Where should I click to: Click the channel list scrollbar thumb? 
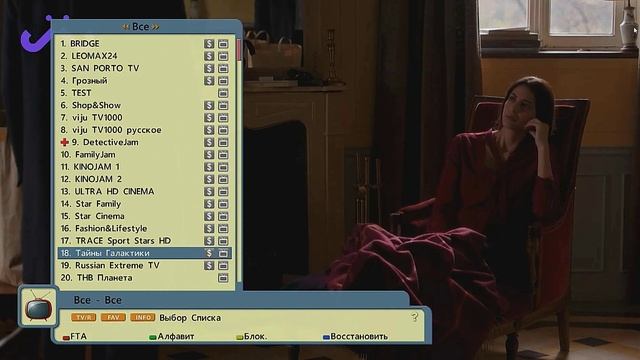(x=239, y=49)
